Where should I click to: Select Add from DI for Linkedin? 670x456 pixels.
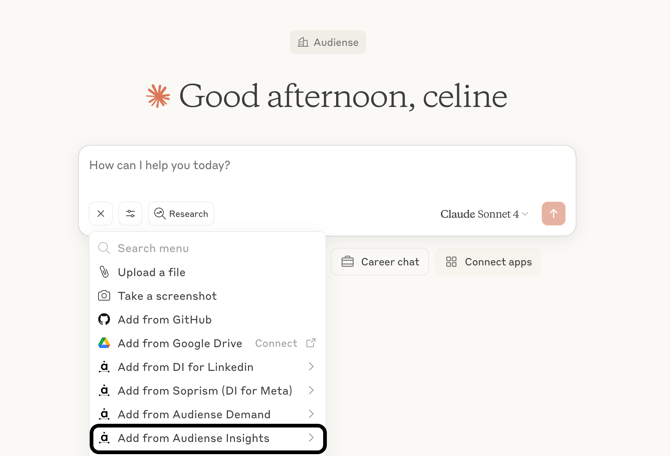point(208,367)
